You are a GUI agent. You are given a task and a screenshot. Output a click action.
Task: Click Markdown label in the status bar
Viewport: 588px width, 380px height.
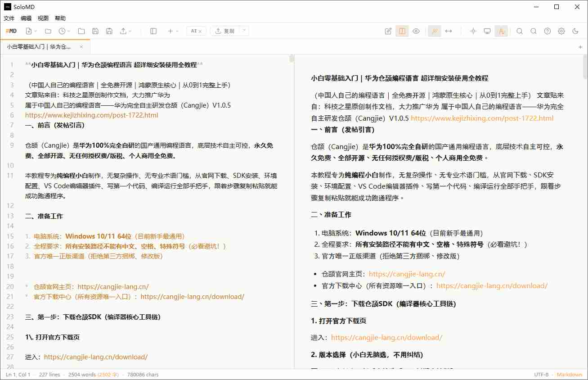coord(569,374)
